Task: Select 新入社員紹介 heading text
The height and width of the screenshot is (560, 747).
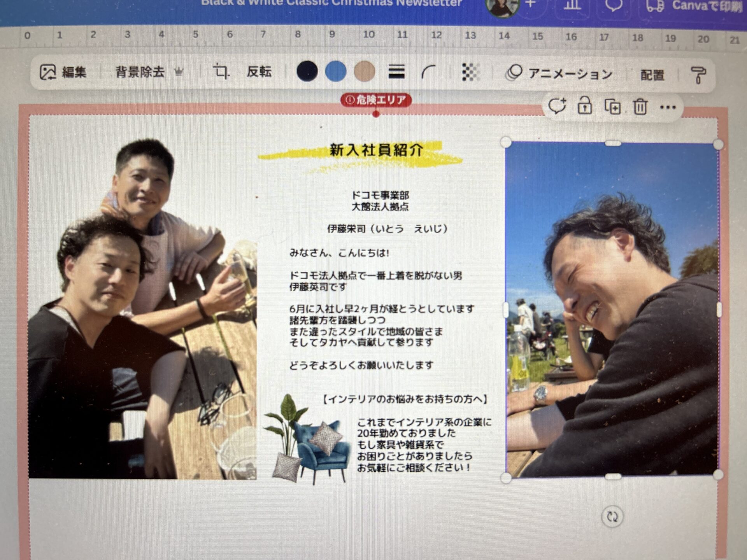Action: [x=376, y=150]
